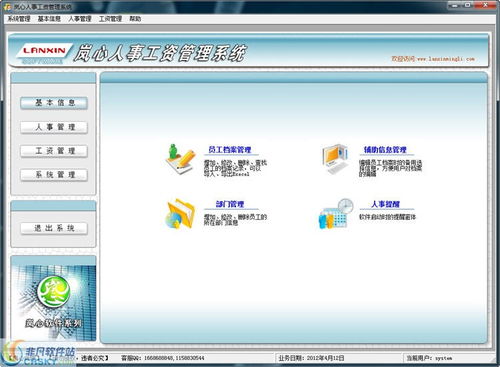Screen dimensions: 500x367
Task: Open the 基本信息 menu
Action: (x=49, y=19)
